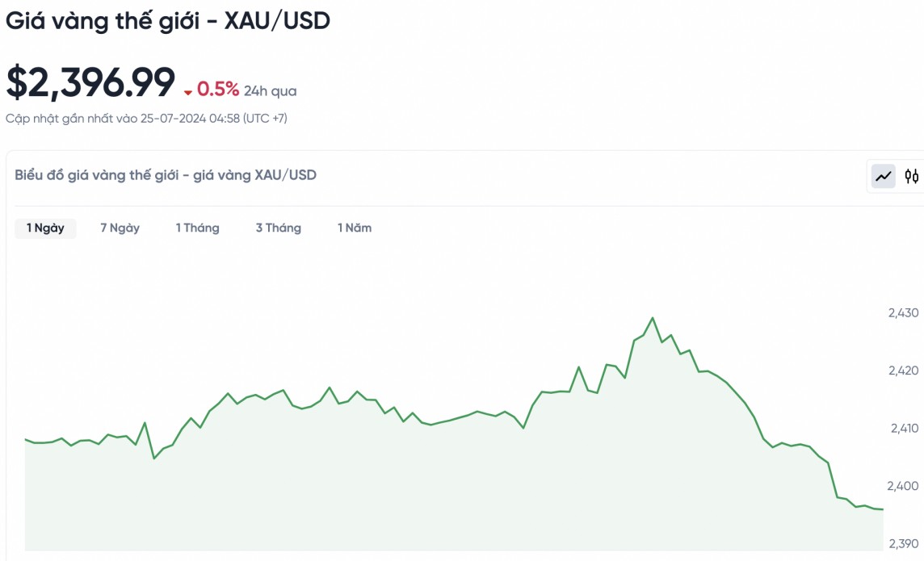Click the 2,400 price axis label
The width and height of the screenshot is (924, 561).
click(x=903, y=486)
